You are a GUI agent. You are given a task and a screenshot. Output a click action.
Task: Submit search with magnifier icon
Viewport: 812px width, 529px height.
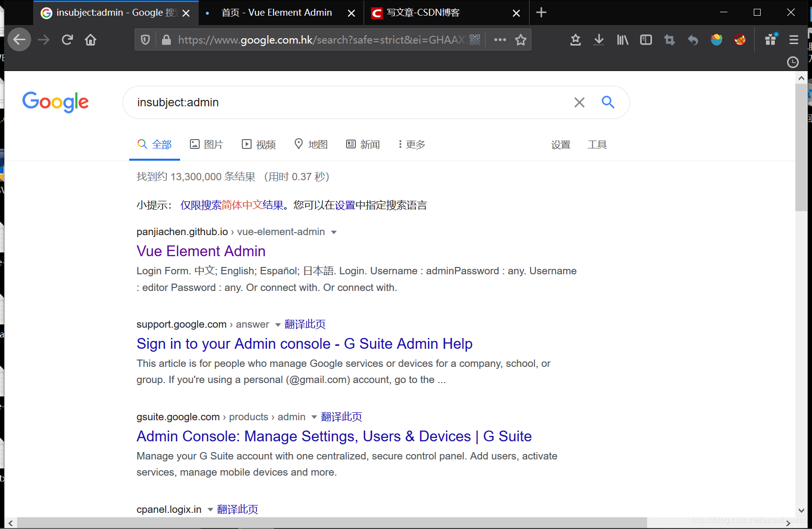tap(608, 102)
